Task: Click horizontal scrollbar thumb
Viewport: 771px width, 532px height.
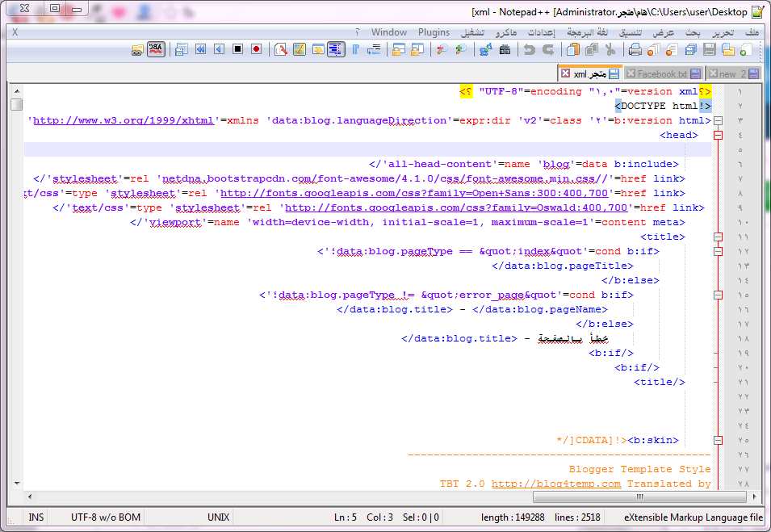Action: click(639, 496)
